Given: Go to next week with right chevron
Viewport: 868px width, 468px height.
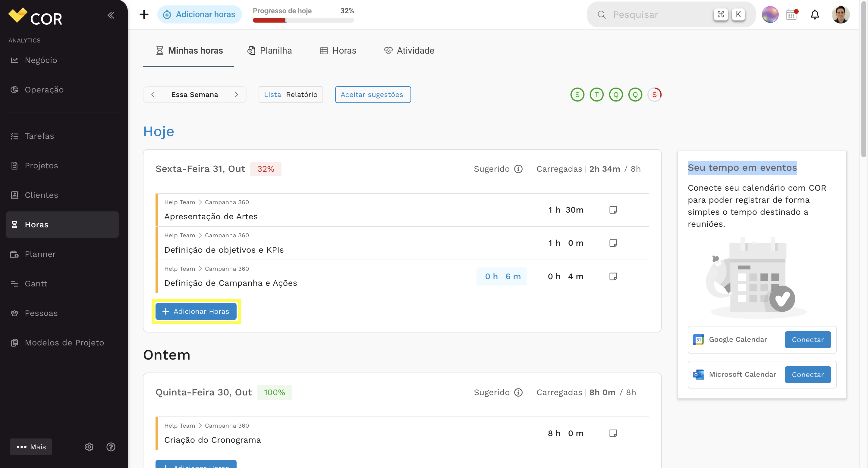Looking at the screenshot, I should [x=237, y=95].
